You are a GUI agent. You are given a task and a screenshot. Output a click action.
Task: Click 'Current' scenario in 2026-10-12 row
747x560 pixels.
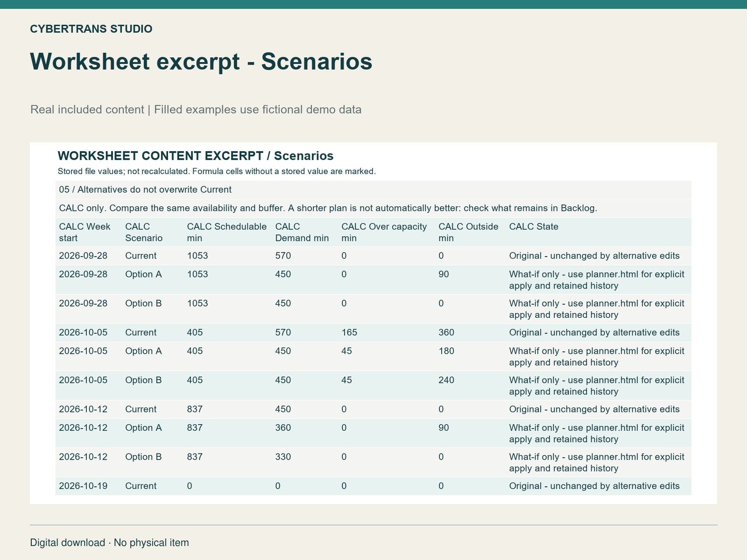(x=141, y=409)
